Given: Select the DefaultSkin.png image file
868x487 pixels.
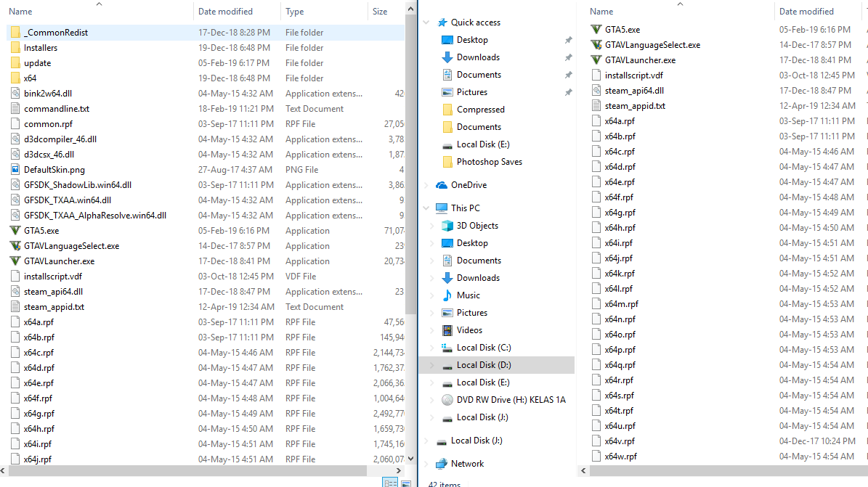Looking at the screenshot, I should [x=59, y=169].
